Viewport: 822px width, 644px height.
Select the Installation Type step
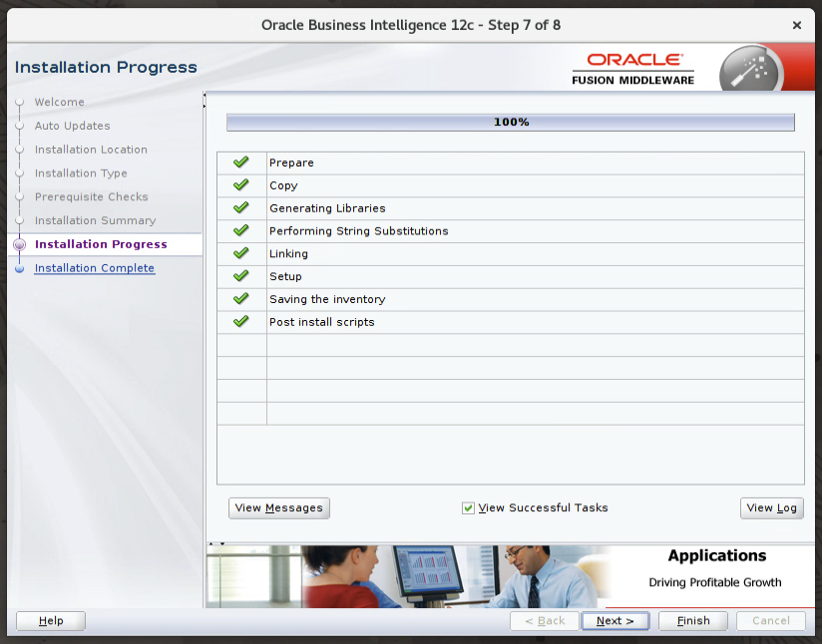[x=81, y=172]
